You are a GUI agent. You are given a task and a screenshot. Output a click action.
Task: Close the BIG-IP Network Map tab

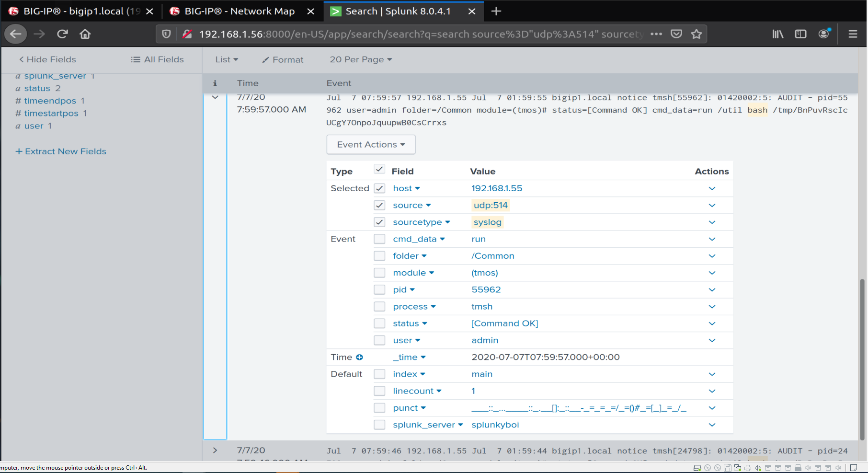click(x=311, y=11)
